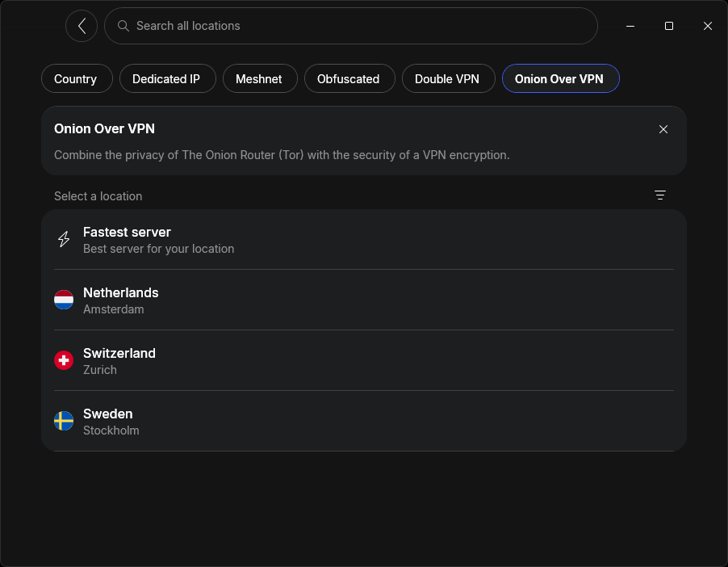The image size is (728, 567).
Task: Choose Switzerland Zurich server
Action: point(363,360)
